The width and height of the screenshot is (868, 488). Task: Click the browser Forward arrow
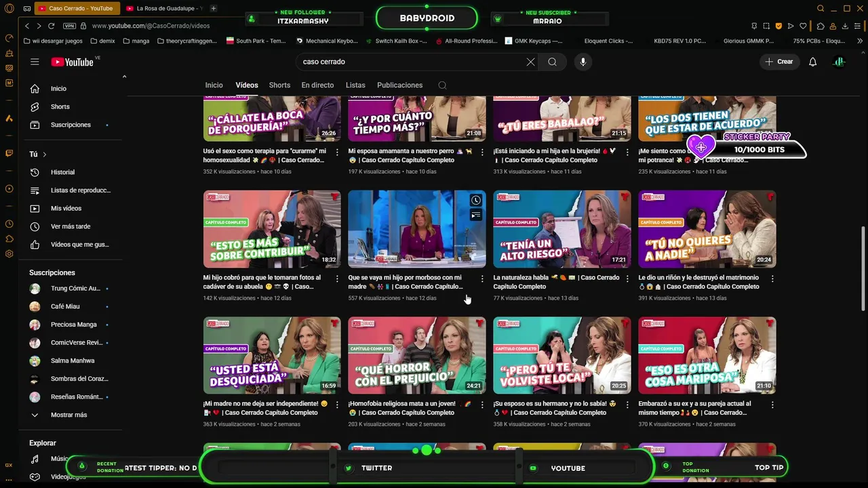point(39,26)
